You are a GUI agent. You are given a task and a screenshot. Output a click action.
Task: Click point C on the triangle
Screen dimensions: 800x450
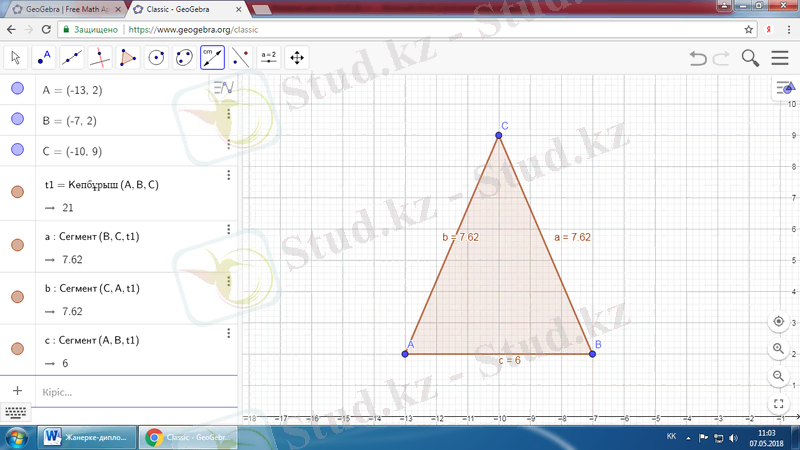498,135
